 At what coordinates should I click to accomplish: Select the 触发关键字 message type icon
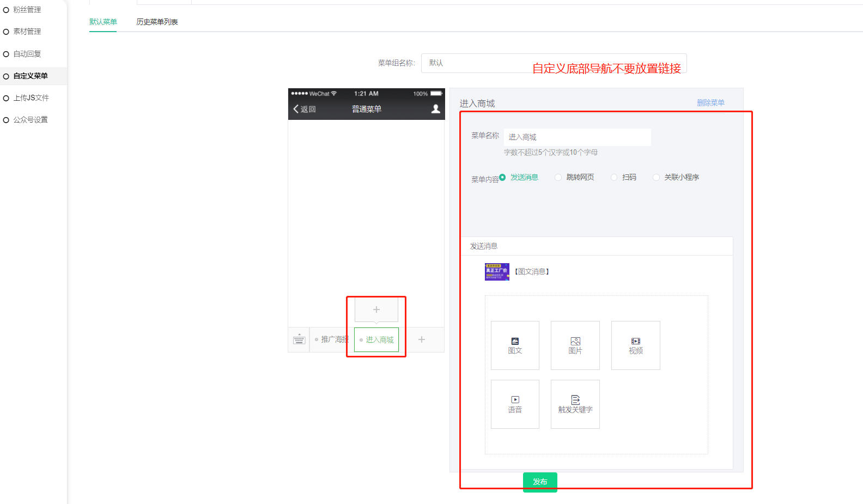pyautogui.click(x=575, y=404)
